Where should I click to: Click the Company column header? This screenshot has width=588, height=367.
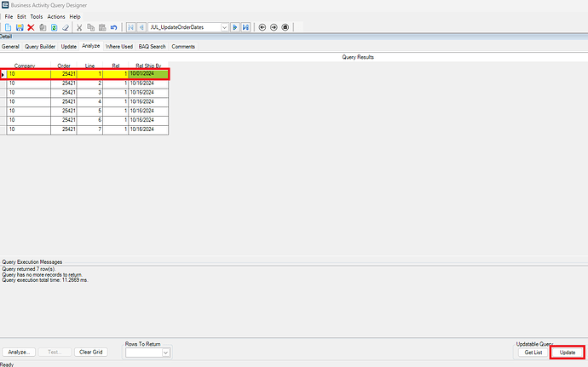28,66
